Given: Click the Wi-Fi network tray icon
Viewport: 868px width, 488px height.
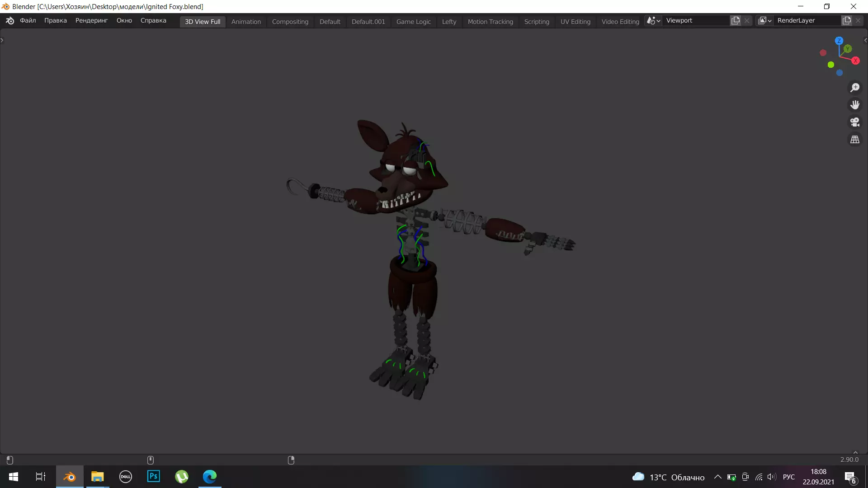Looking at the screenshot, I should [x=759, y=477].
